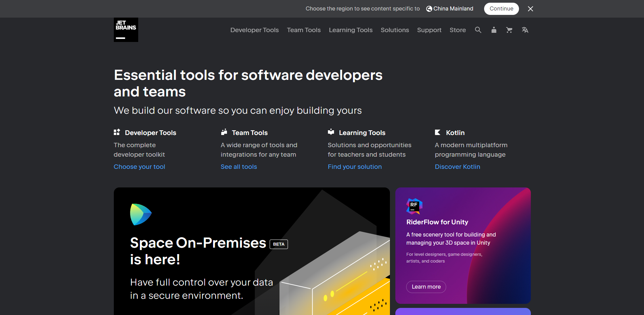
Task: Click 'We build our software' tagline
Action: click(x=238, y=111)
